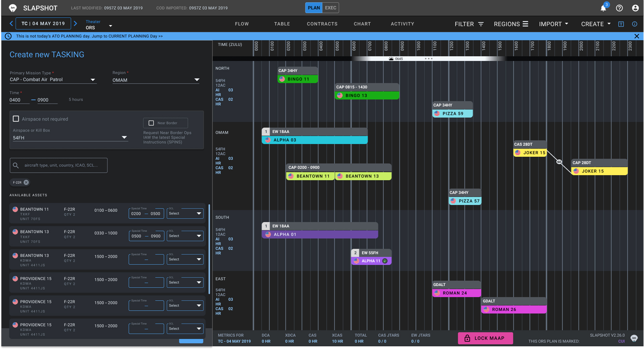
Task: Check the Airspace not required box
Action: point(16,119)
